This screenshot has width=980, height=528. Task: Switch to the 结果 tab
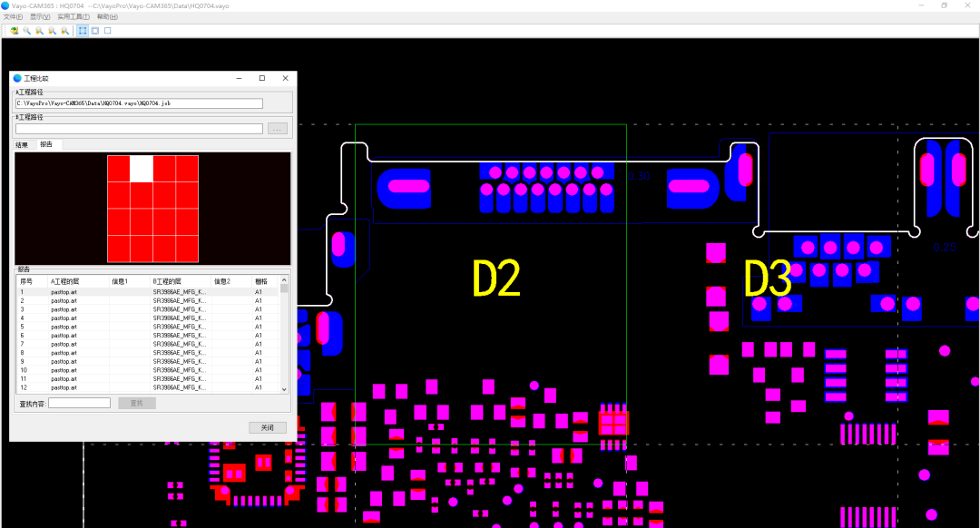point(22,145)
